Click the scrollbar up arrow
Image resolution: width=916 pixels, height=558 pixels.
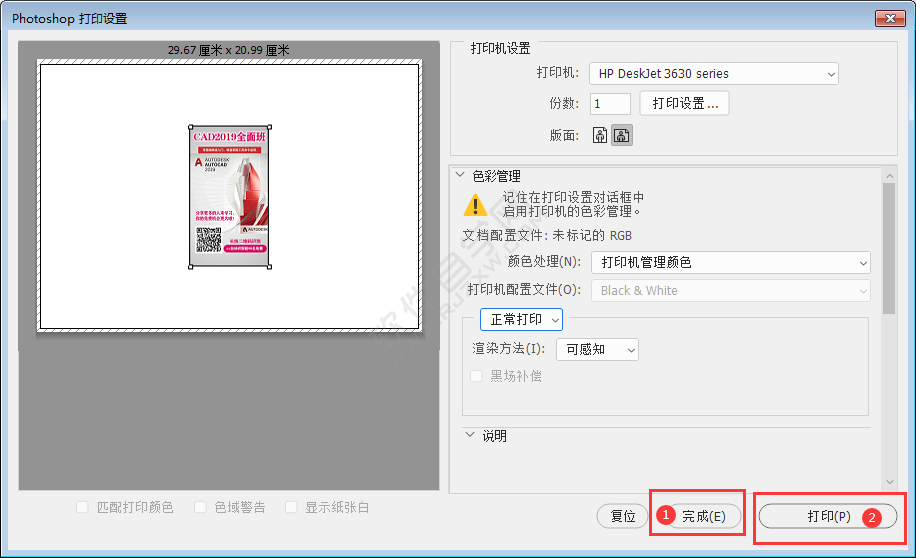(x=889, y=175)
